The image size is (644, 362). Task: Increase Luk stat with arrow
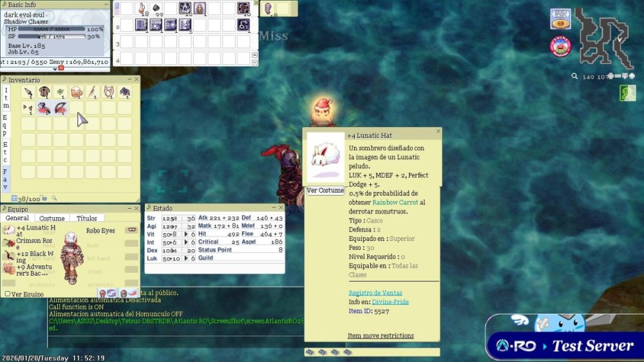click(x=185, y=258)
